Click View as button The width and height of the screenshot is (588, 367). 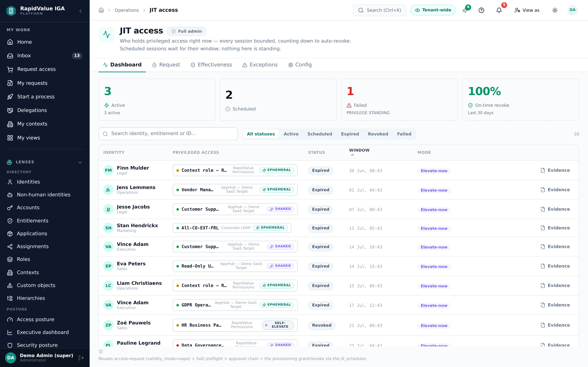tap(527, 10)
